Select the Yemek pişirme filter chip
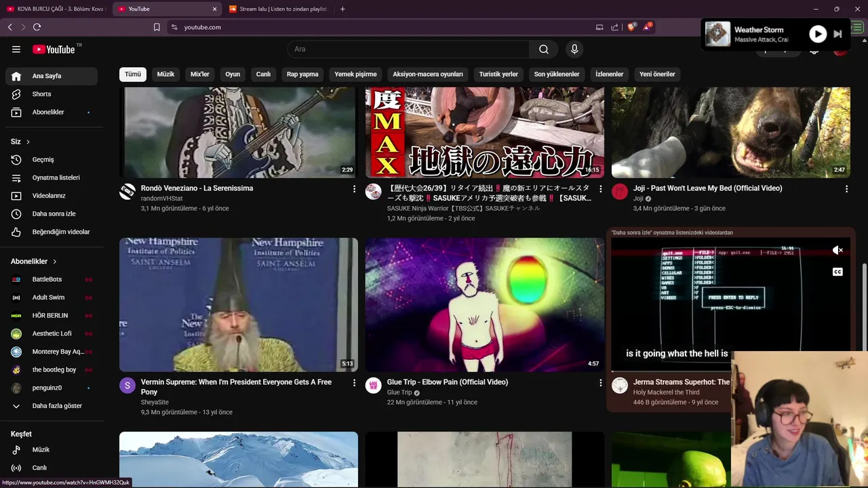The width and height of the screenshot is (868, 488). [355, 75]
